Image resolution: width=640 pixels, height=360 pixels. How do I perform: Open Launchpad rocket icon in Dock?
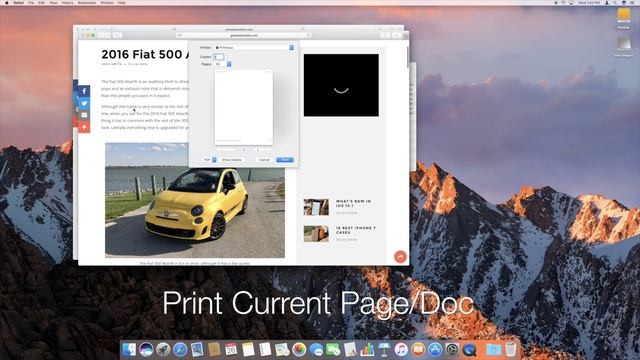point(163,350)
